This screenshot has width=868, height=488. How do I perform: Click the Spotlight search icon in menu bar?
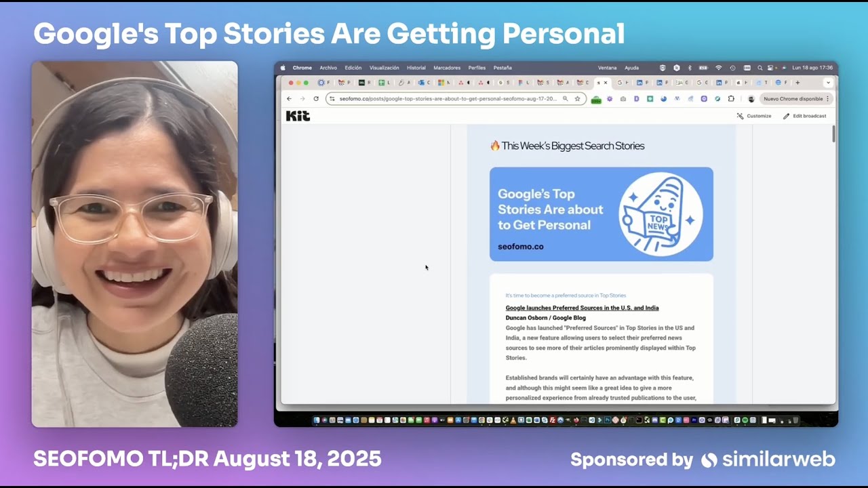(x=760, y=68)
